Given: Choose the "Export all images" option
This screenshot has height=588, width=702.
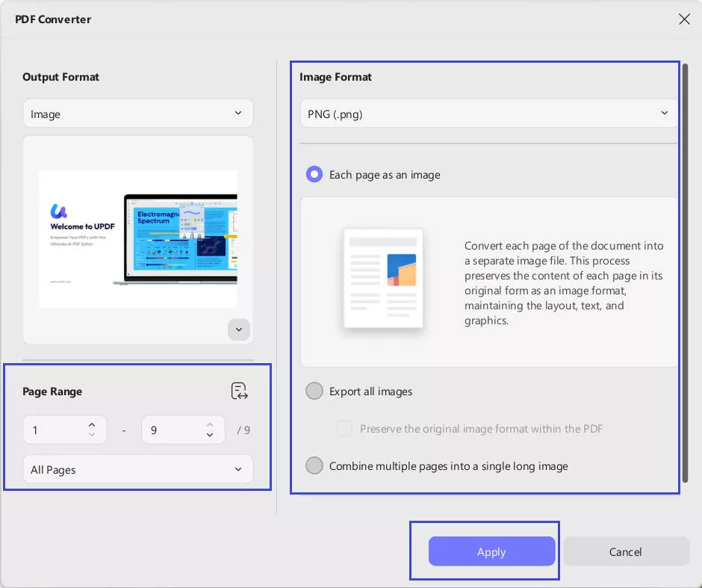Looking at the screenshot, I should click(314, 391).
